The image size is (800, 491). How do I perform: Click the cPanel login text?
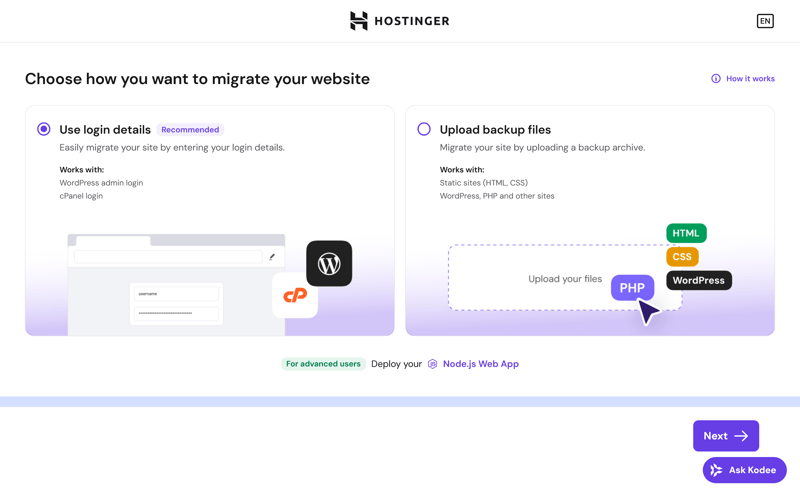click(x=81, y=196)
